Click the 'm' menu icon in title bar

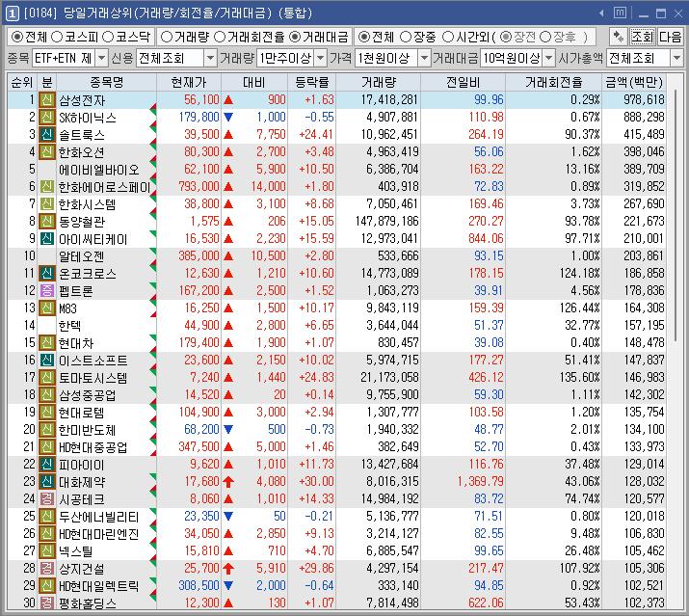620,13
